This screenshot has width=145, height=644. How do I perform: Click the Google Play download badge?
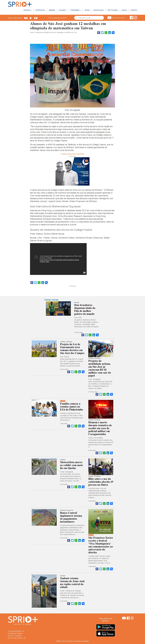coord(105,627)
